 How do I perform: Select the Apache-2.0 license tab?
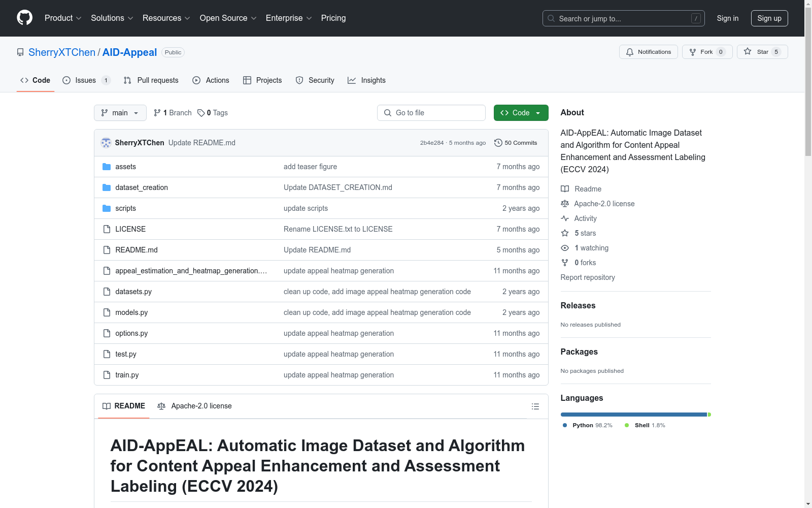pyautogui.click(x=194, y=406)
